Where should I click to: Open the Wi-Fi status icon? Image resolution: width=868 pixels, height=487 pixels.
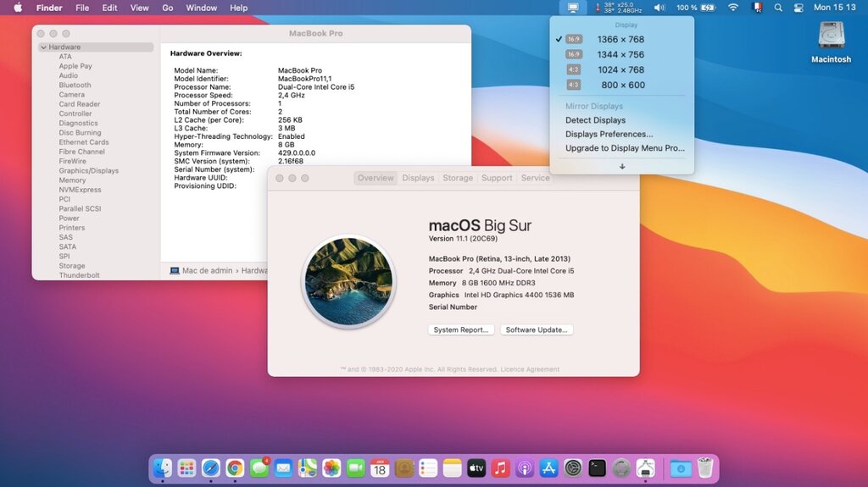(733, 8)
